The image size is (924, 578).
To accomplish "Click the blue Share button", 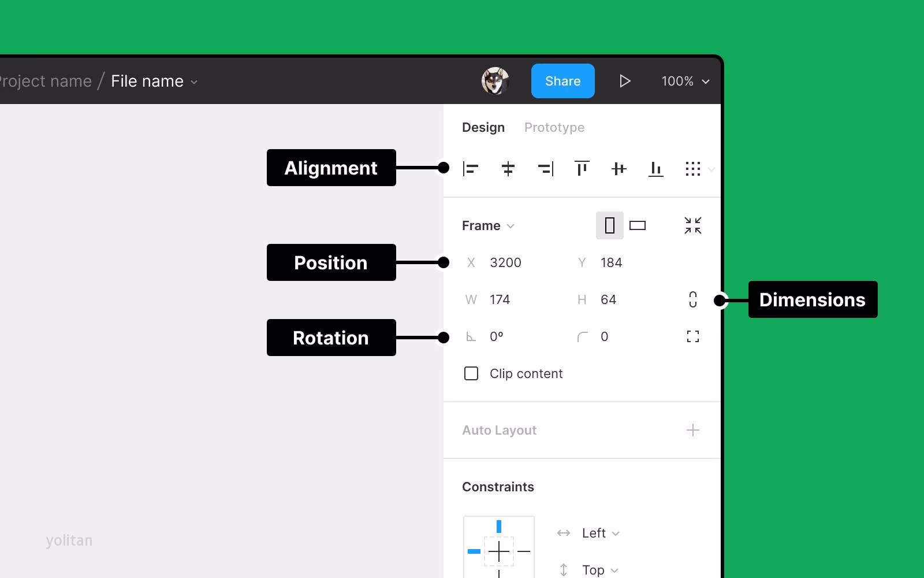I will (562, 81).
